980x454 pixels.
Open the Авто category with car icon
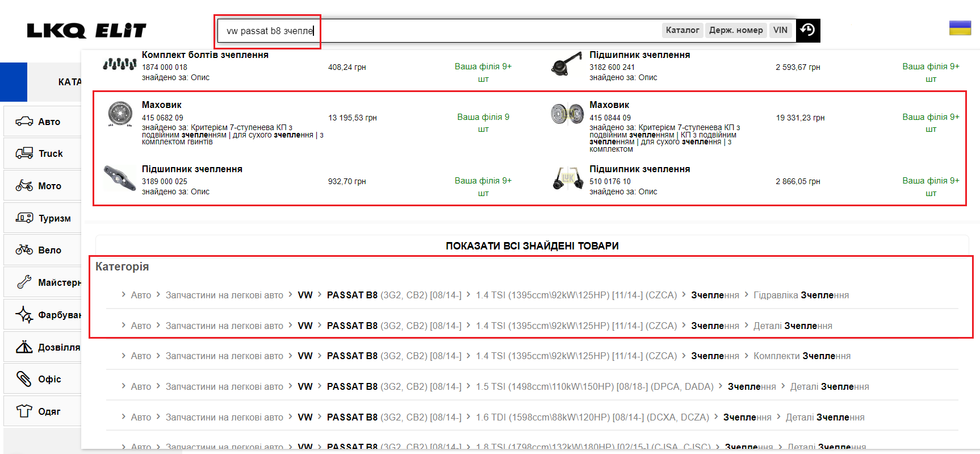click(42, 122)
